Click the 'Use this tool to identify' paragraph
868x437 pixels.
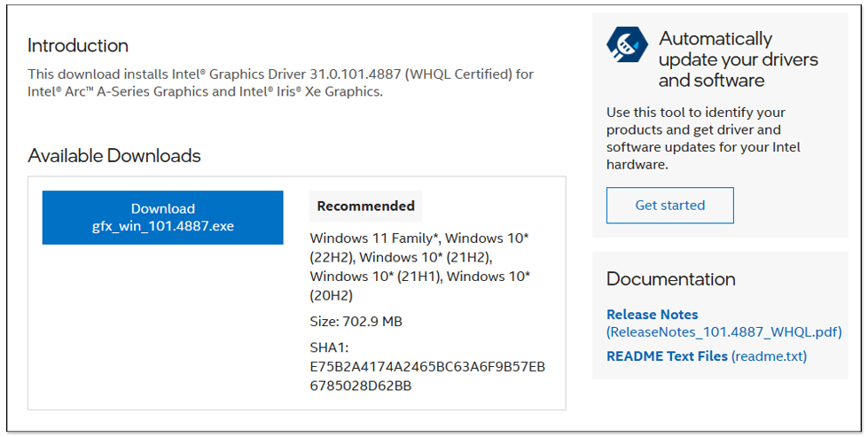click(x=704, y=138)
